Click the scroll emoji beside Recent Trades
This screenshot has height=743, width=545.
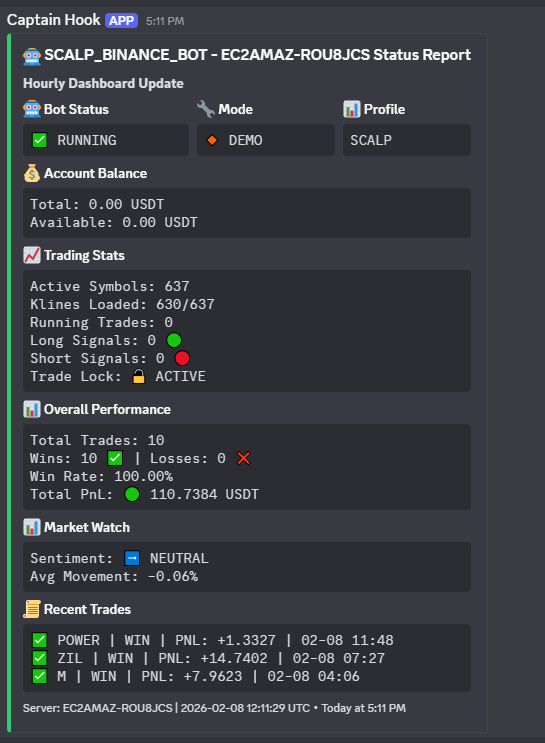(x=32, y=609)
